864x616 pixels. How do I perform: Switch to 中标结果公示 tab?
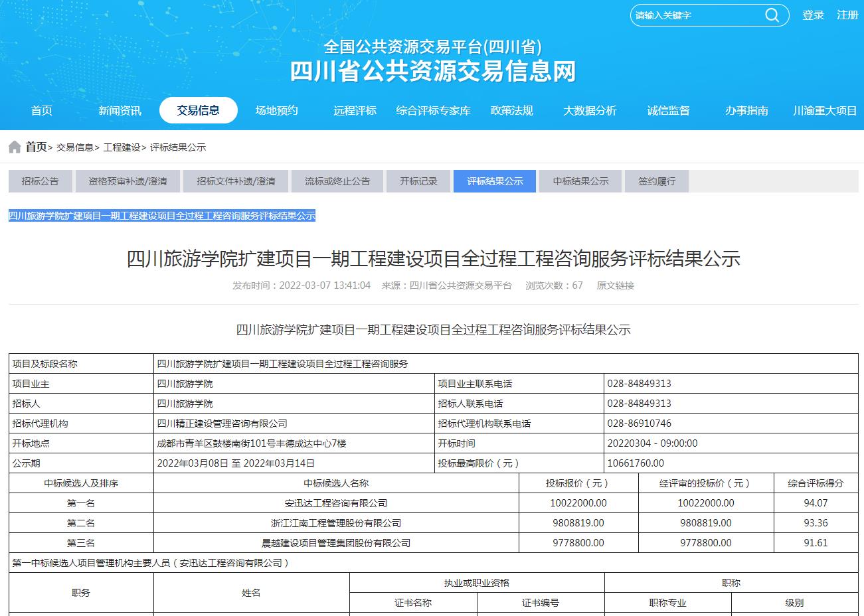580,181
